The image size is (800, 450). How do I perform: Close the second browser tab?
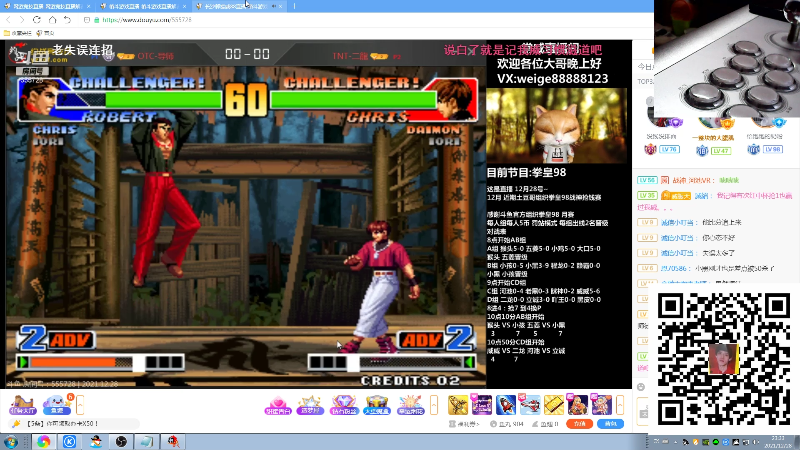coord(184,6)
